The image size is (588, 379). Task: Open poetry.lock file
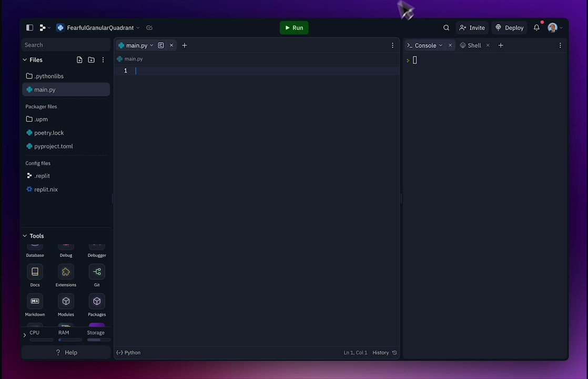click(x=66, y=133)
